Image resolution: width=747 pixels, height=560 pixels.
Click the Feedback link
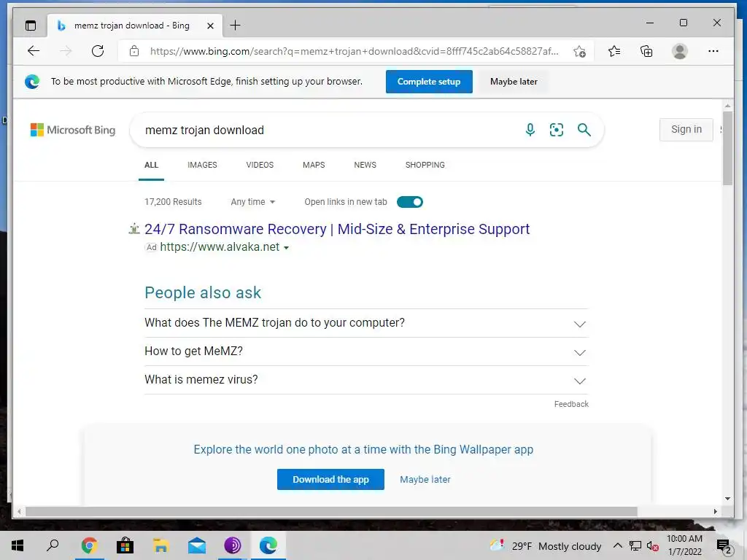point(571,404)
